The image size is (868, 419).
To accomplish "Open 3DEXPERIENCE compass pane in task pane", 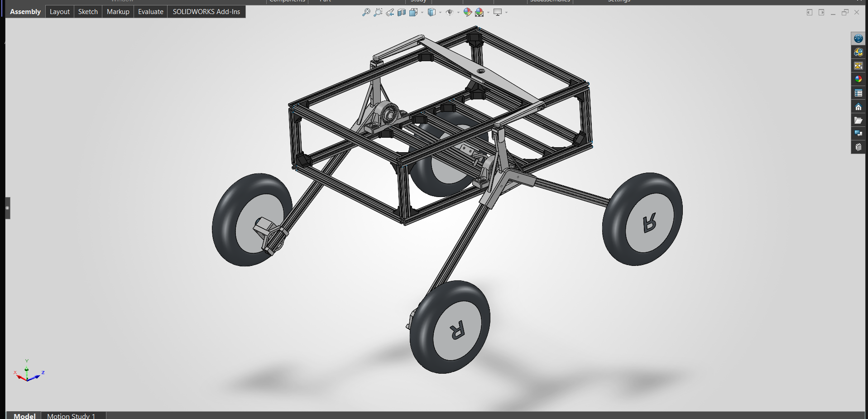I will point(858,39).
